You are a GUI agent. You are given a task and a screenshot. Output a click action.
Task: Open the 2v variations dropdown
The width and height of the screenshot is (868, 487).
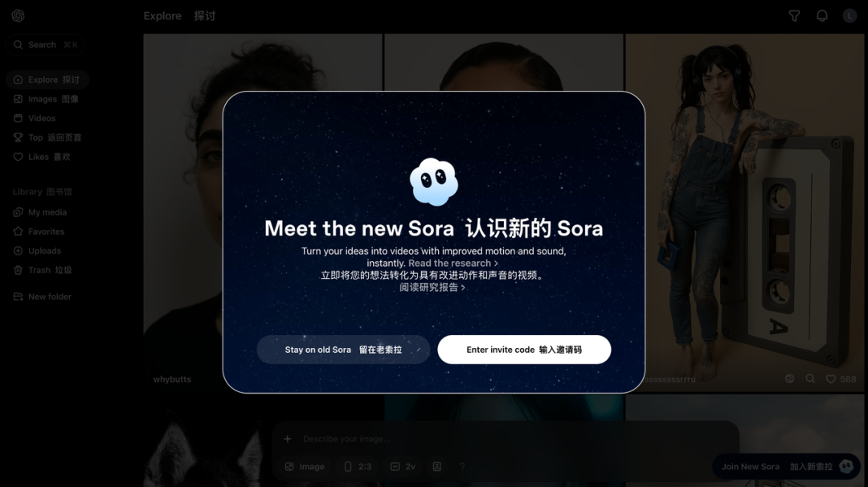[403, 467]
